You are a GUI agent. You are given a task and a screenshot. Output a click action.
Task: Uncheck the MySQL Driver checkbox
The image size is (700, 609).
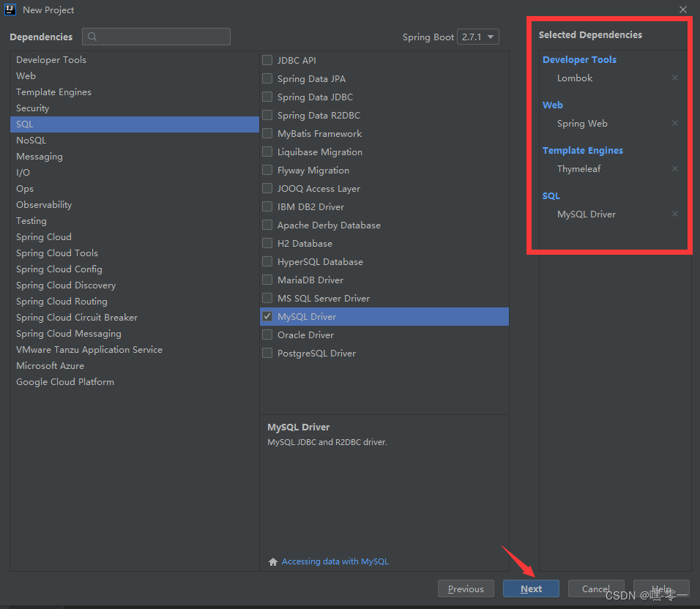click(x=267, y=316)
